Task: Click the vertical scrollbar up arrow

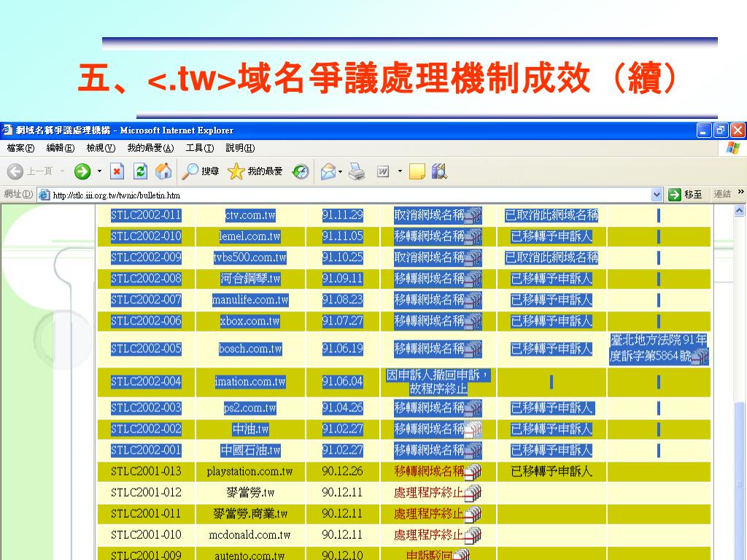Action: point(739,210)
